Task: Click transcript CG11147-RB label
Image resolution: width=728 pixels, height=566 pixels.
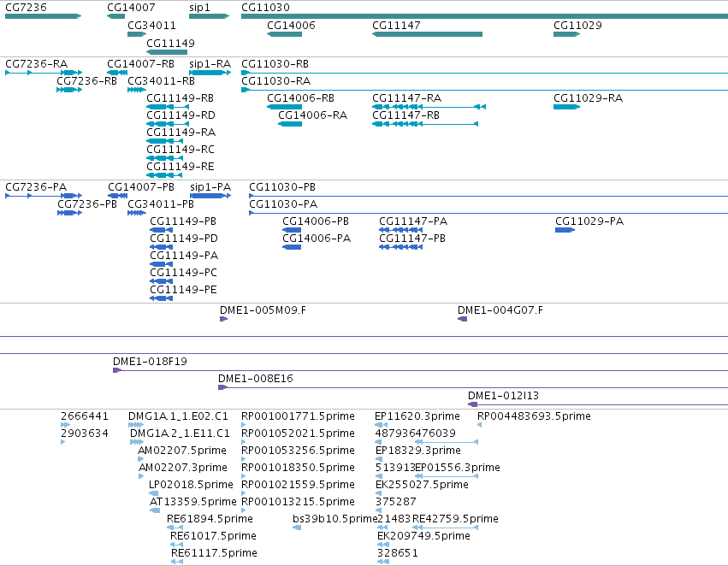Action: click(405, 115)
